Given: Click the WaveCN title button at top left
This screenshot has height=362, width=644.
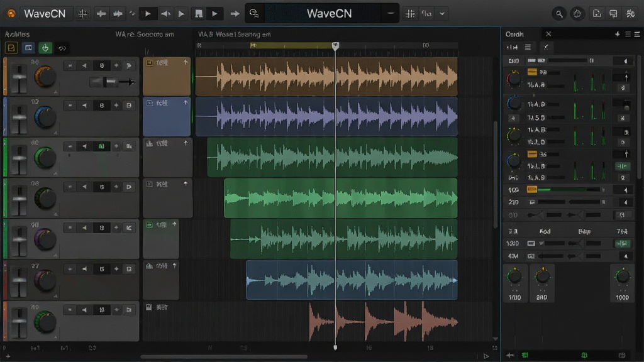Looking at the screenshot, I should coord(45,14).
